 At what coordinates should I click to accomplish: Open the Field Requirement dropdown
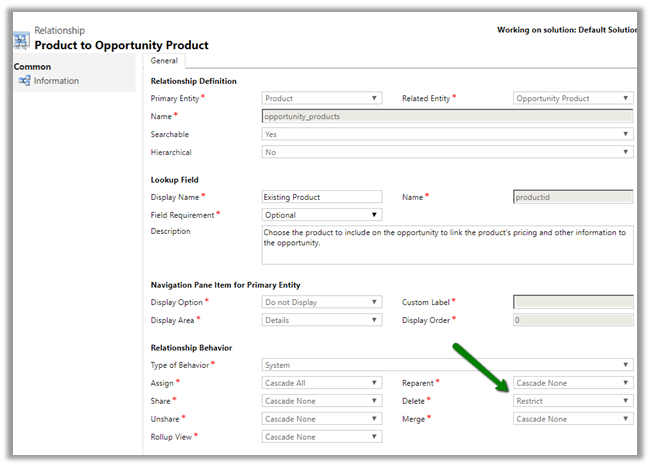(321, 215)
